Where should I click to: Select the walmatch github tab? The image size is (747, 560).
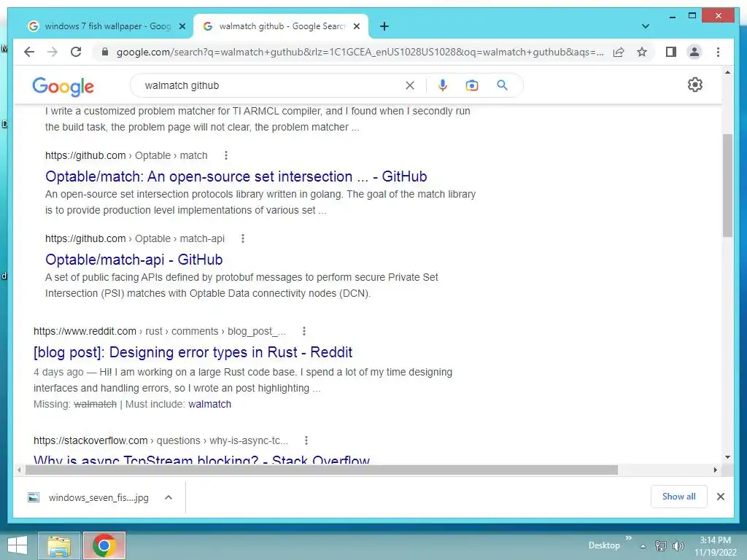click(x=281, y=27)
